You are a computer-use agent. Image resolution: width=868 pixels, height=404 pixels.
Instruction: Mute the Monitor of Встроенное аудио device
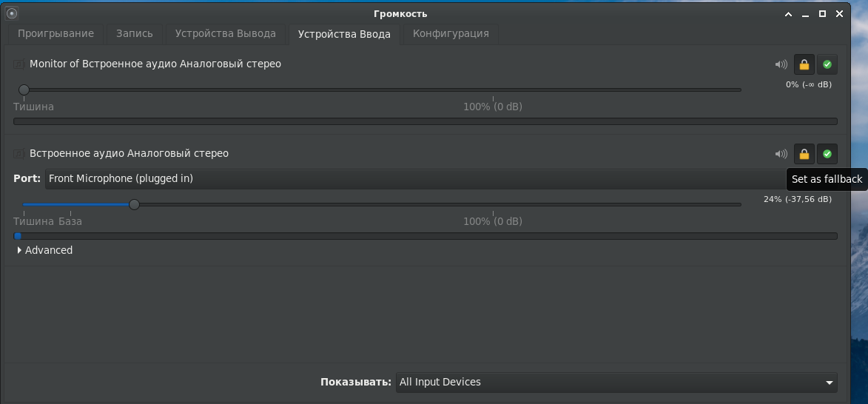coord(781,65)
